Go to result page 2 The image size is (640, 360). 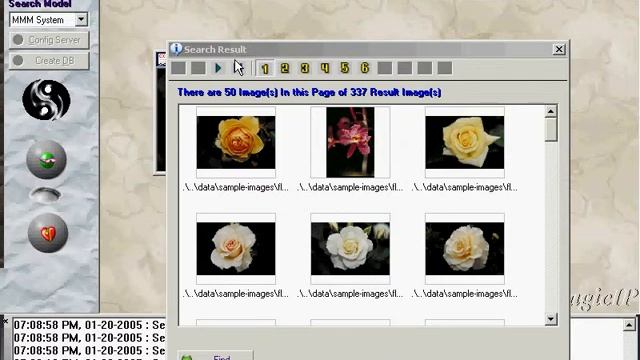285,68
